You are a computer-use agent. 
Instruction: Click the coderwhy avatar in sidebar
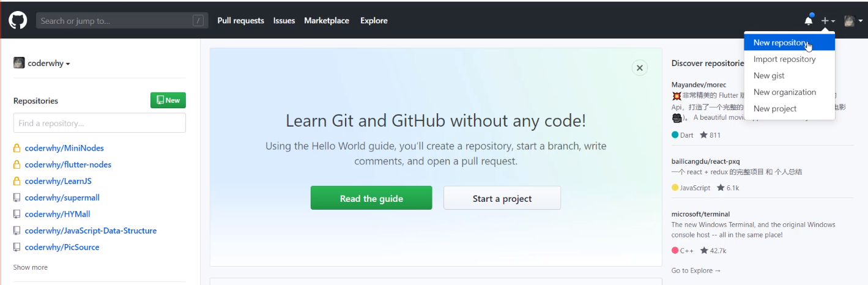(x=19, y=63)
